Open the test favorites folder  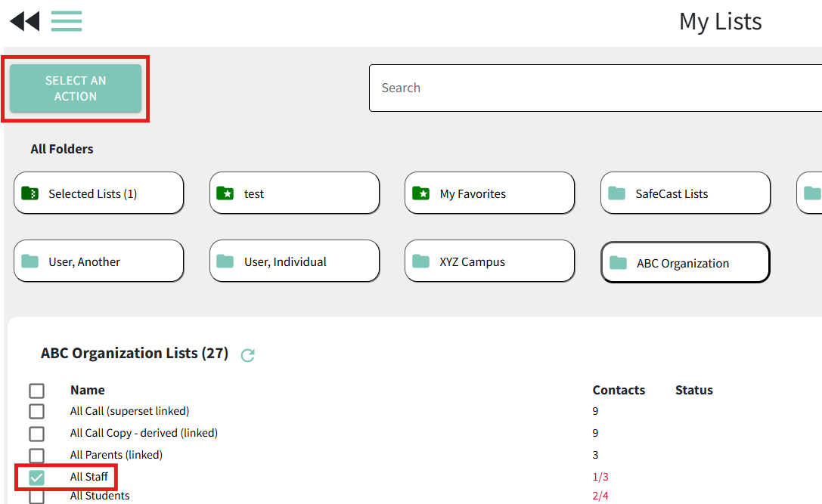point(294,193)
